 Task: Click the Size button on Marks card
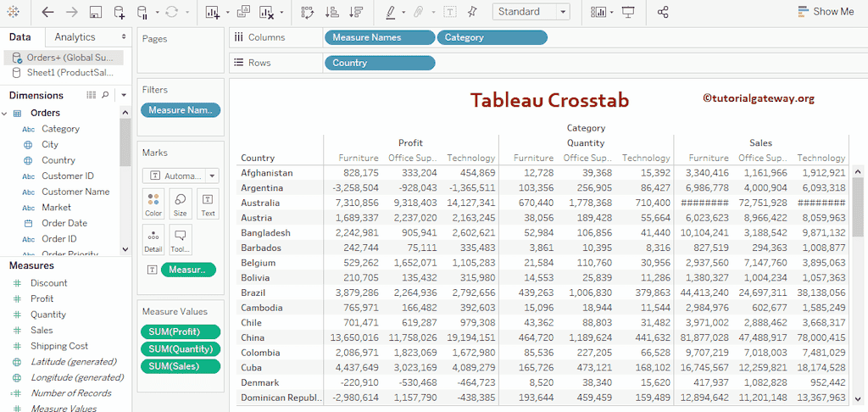coord(180,203)
